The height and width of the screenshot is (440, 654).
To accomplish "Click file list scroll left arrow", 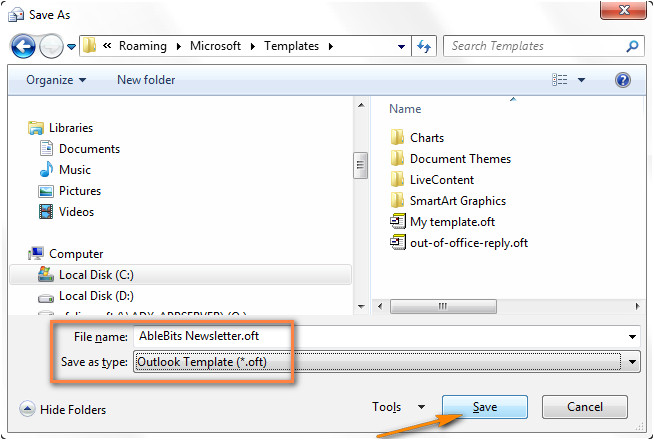I will 380,306.
